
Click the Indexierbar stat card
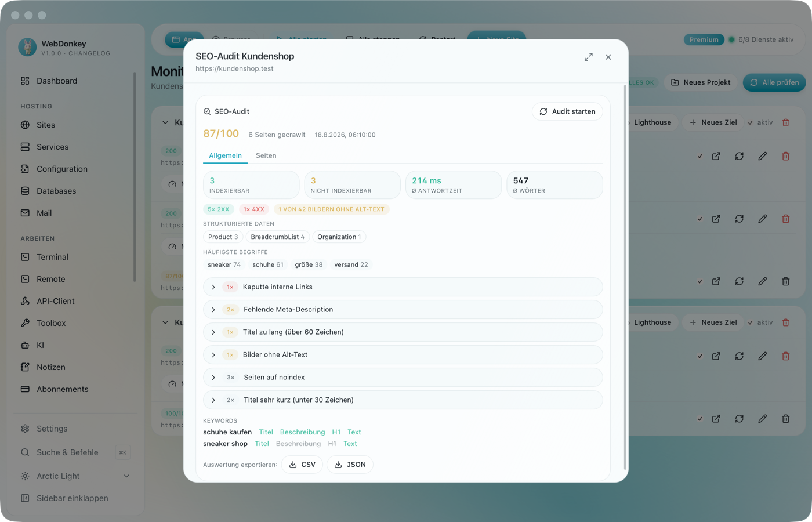tap(251, 185)
